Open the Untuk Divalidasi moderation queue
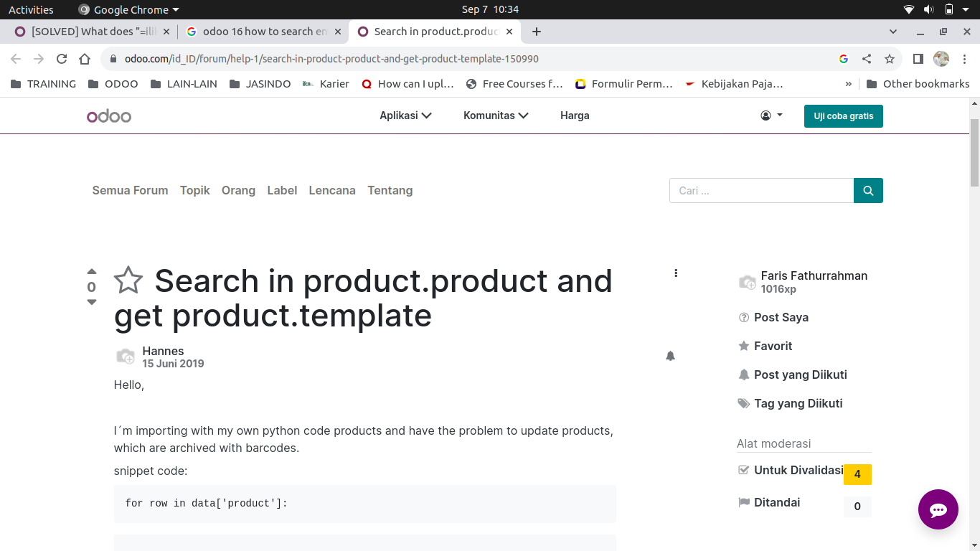This screenshot has height=551, width=980. (x=798, y=471)
